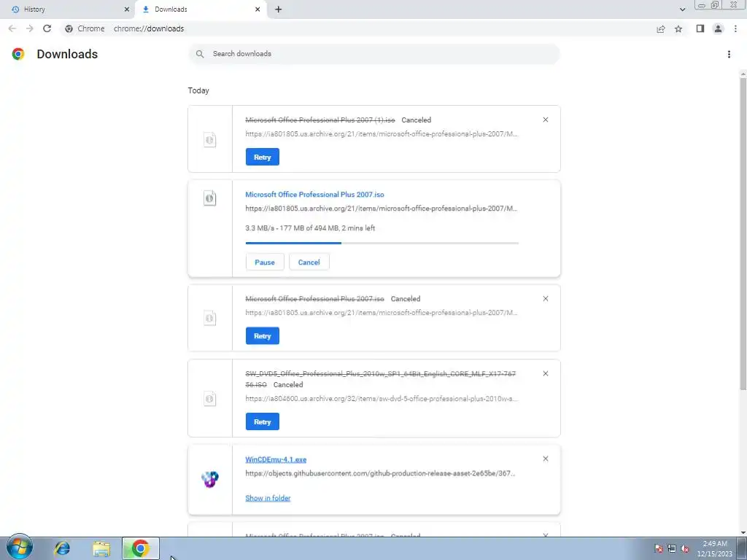The width and height of the screenshot is (747, 560).
Task: Open the side panel icon
Action: [x=700, y=28]
